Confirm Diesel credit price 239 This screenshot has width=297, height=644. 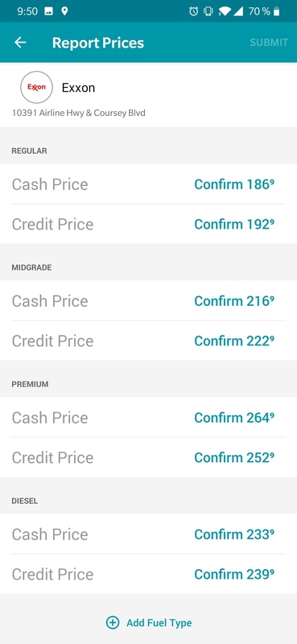point(234,574)
